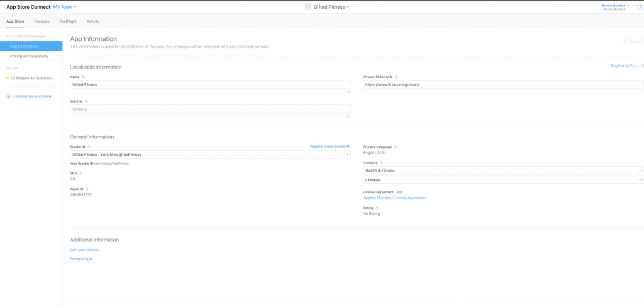Open 1.2 Prepare for Submission sidebar item
This screenshot has width=644, height=307.
click(31, 77)
